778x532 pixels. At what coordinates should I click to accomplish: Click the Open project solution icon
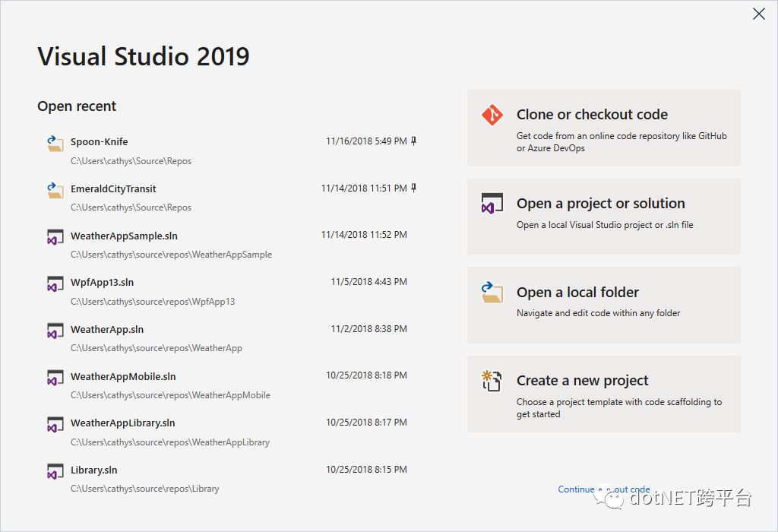492,204
